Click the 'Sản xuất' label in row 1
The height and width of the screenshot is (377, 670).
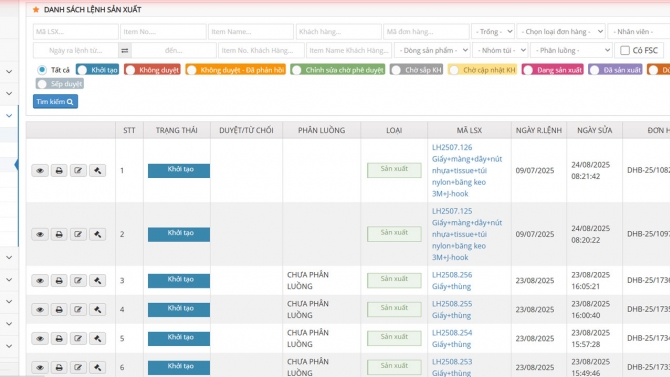(394, 170)
